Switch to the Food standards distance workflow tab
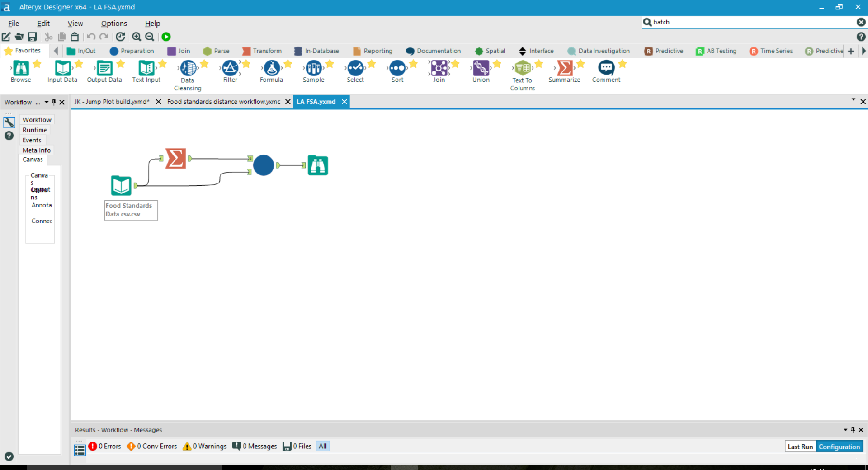Viewport: 868px width, 470px height. [x=223, y=102]
